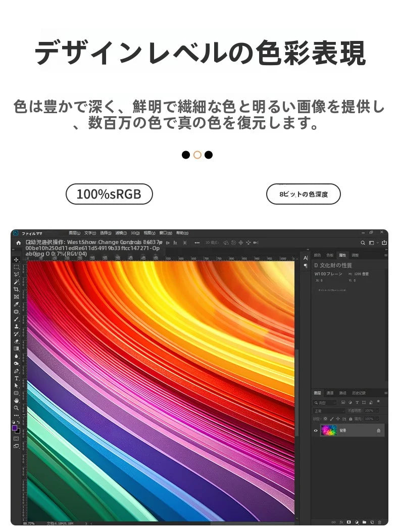Viewport: 399px width, 532px height.
Task: Open the blend mode dropdown showing 正常
Action: pyautogui.click(x=329, y=411)
